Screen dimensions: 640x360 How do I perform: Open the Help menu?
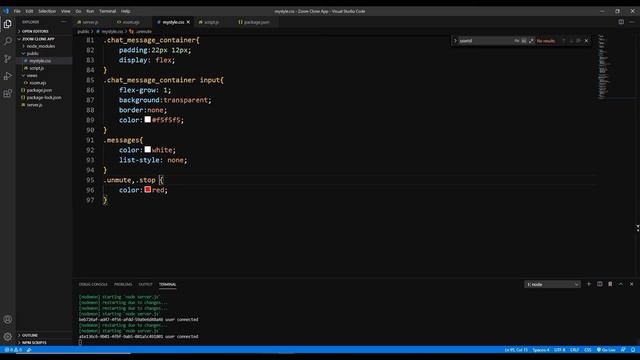pyautogui.click(x=126, y=11)
